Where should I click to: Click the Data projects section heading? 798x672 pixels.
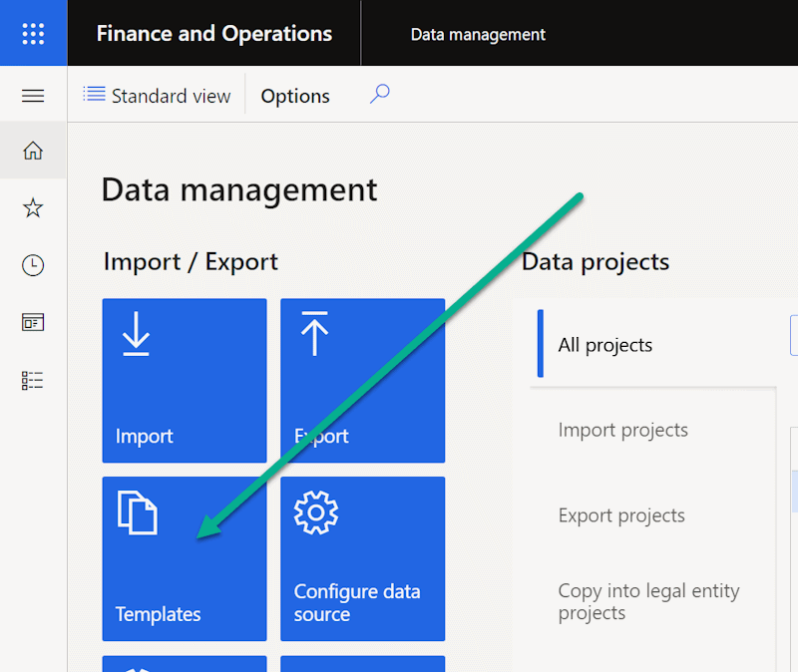(596, 262)
